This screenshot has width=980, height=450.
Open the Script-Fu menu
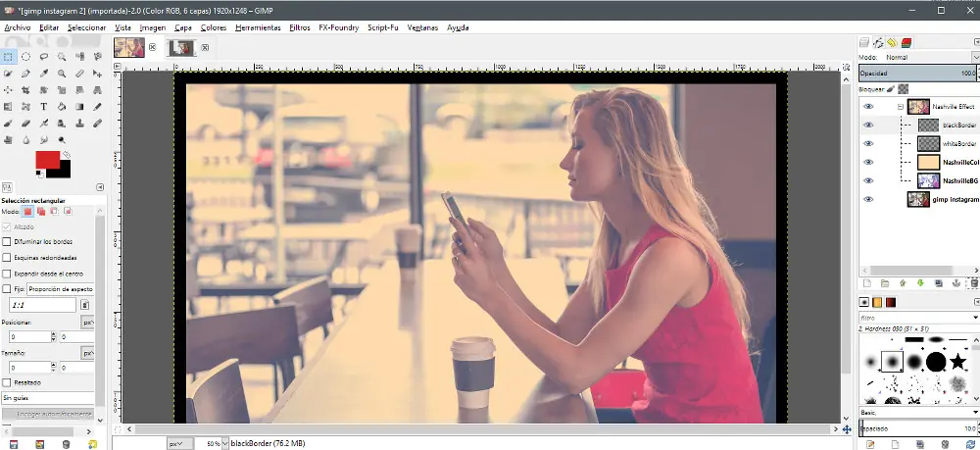pyautogui.click(x=382, y=27)
